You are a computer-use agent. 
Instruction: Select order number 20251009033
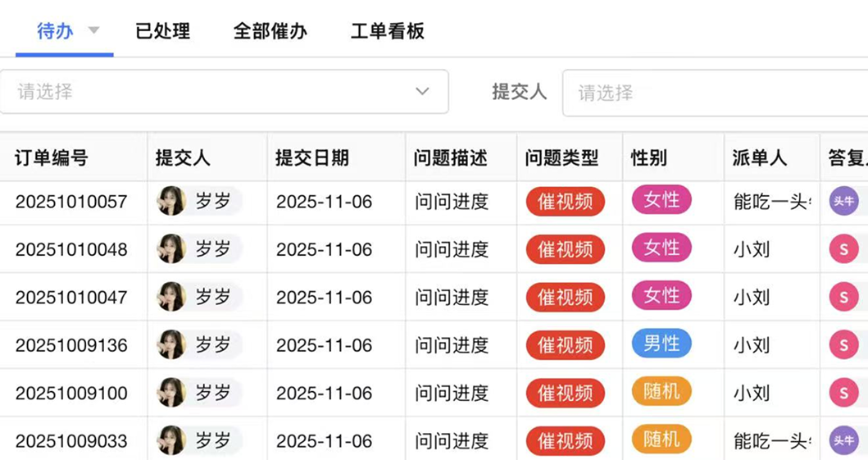[71, 441]
